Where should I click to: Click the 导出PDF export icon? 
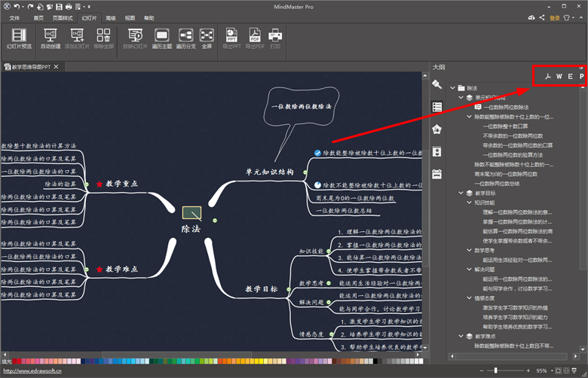[x=255, y=38]
